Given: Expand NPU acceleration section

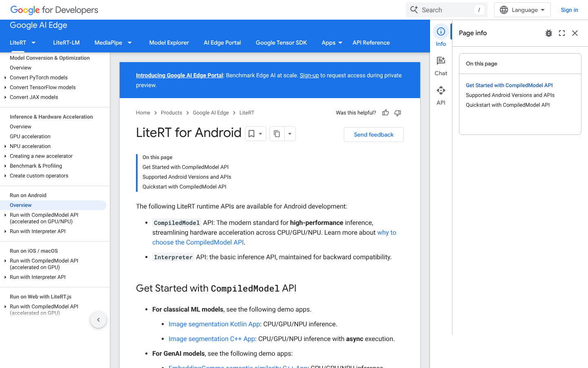Looking at the screenshot, I should 5,146.
